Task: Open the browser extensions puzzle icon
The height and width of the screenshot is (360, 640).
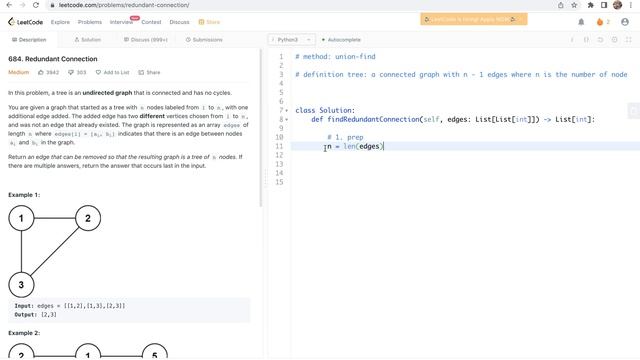Action: click(x=591, y=5)
